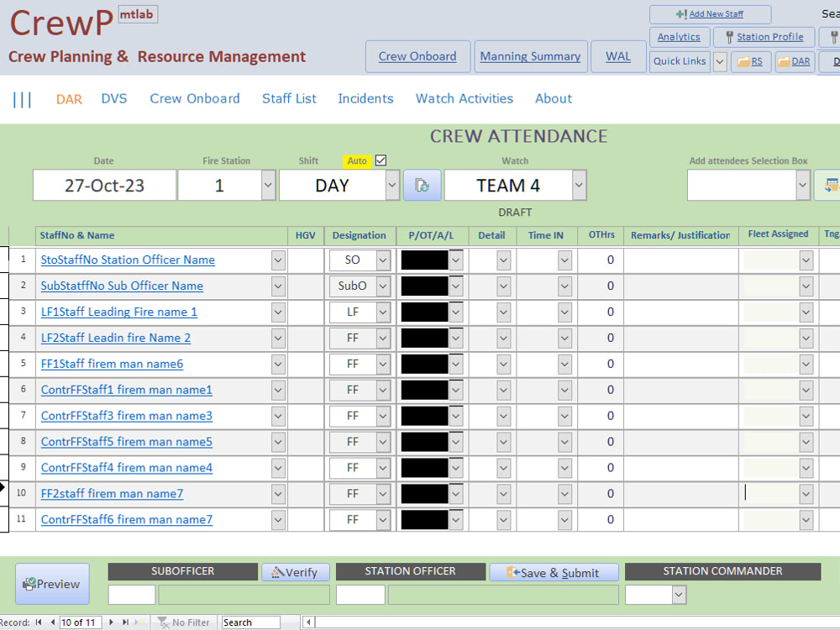Click Save & Submit in the signature bar
The image size is (840, 630).
click(554, 571)
